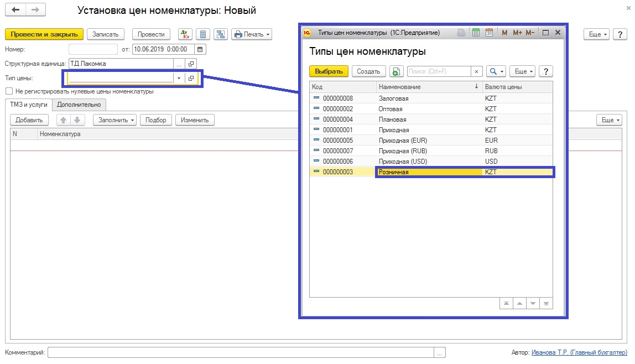Expand the Тип цены dropdown arrow

click(x=179, y=78)
